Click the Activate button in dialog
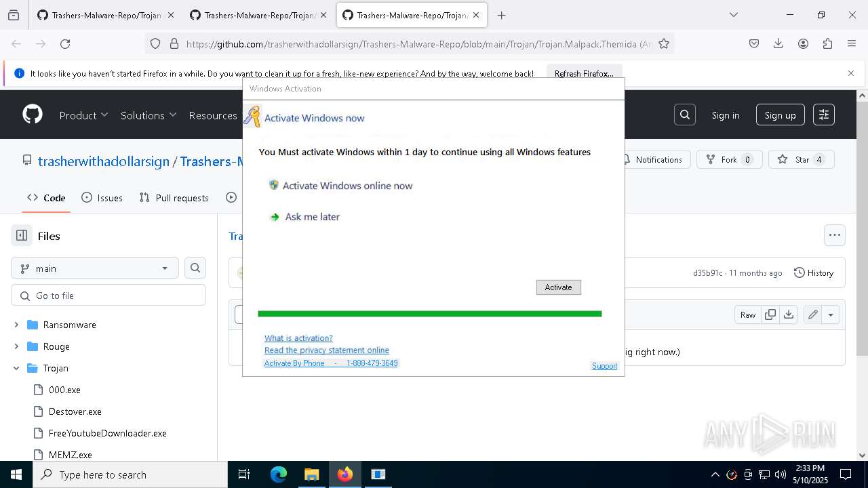The width and height of the screenshot is (868, 488). point(558,287)
